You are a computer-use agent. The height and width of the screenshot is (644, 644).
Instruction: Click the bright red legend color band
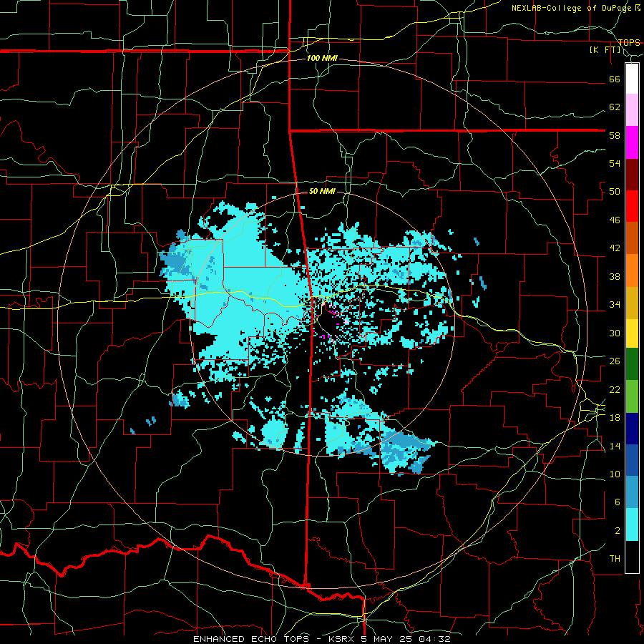[x=632, y=206]
